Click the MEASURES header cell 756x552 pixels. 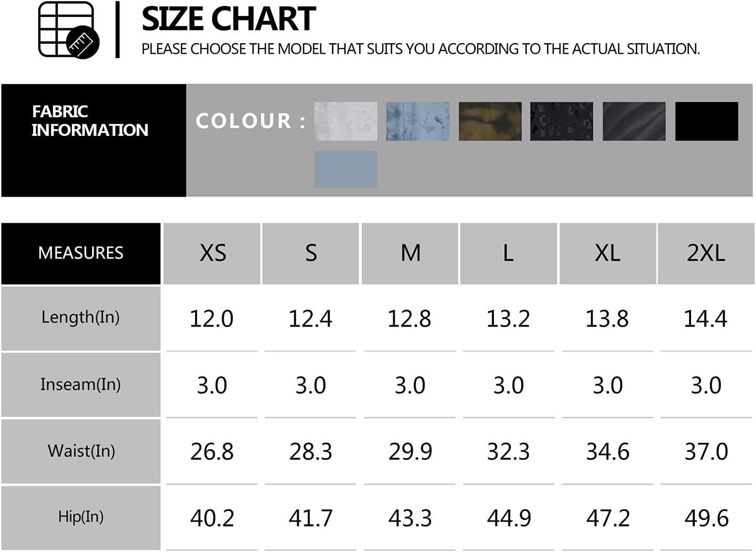81,254
